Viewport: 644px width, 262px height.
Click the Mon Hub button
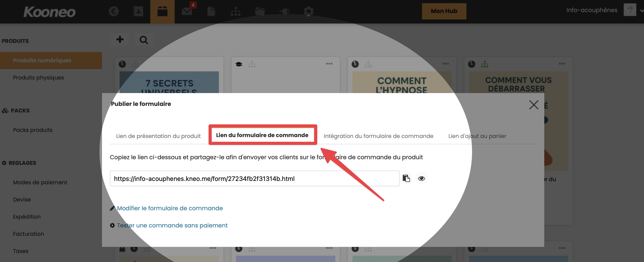[444, 11]
